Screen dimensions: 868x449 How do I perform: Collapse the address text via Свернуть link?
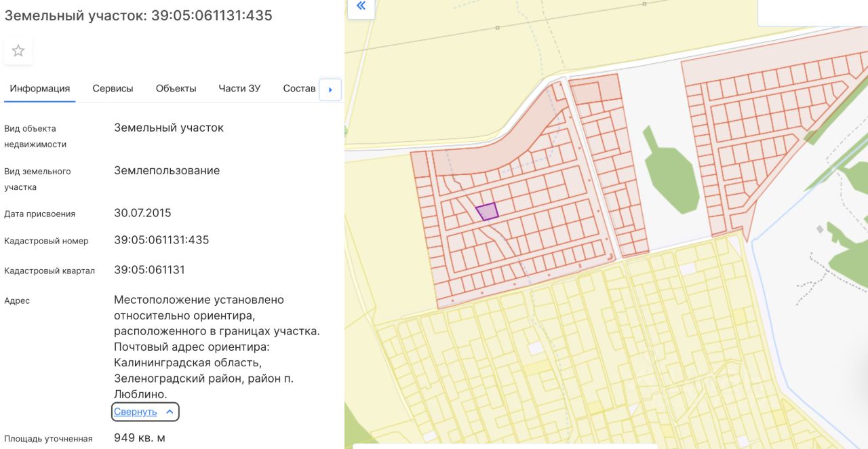136,412
